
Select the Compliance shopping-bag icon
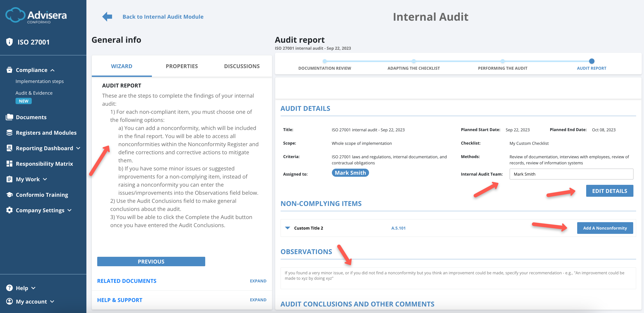[x=9, y=70]
